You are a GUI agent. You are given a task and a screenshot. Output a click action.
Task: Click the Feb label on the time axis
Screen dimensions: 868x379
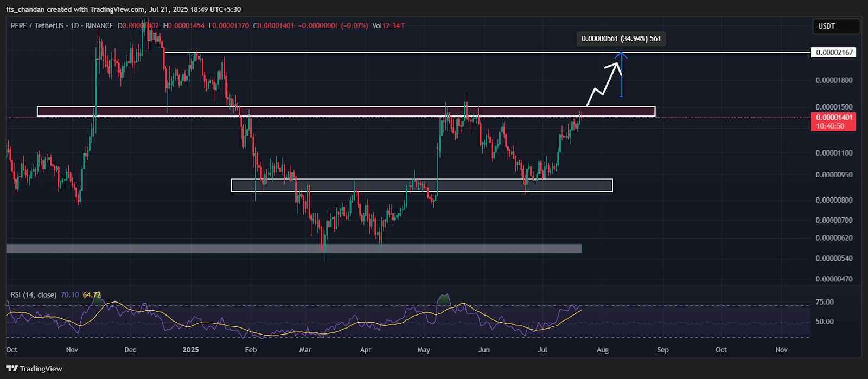[251, 350]
